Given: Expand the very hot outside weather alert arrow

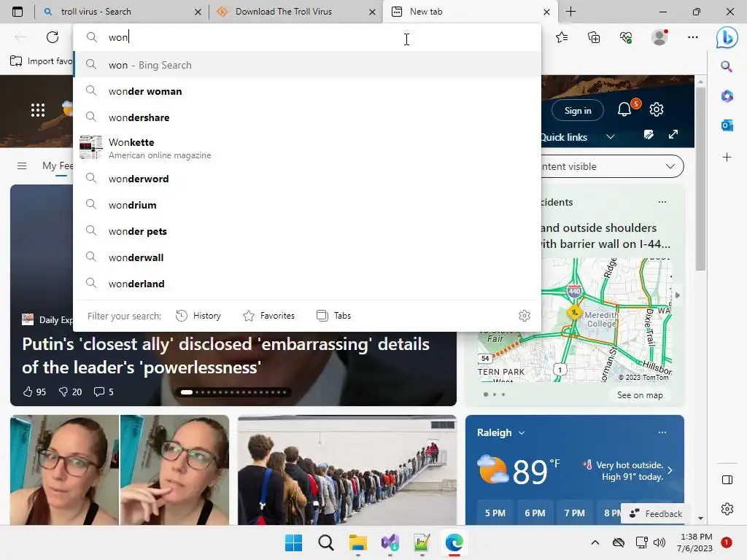Looking at the screenshot, I should point(670,470).
